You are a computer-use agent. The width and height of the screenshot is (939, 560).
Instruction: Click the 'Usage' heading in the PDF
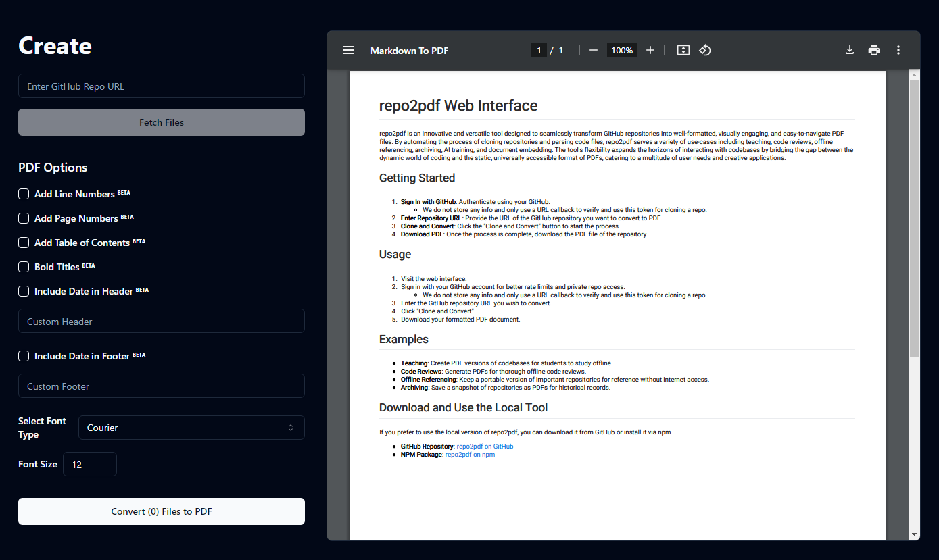395,254
